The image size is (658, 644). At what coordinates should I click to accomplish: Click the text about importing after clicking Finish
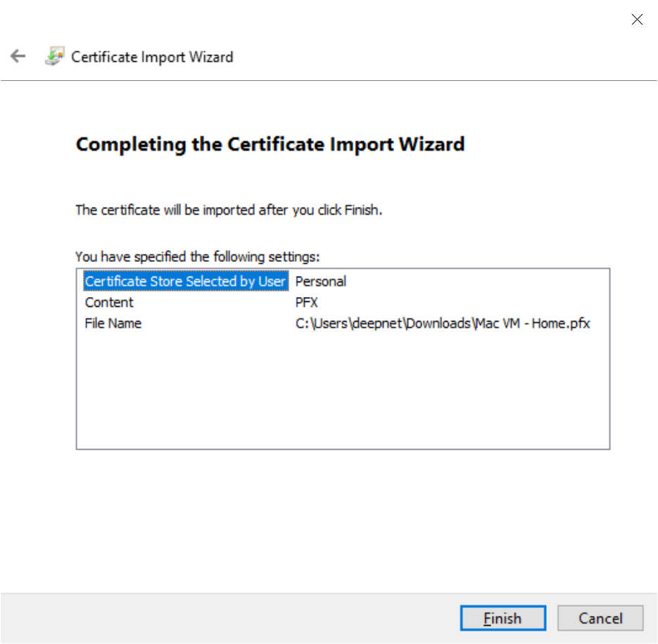pos(229,210)
